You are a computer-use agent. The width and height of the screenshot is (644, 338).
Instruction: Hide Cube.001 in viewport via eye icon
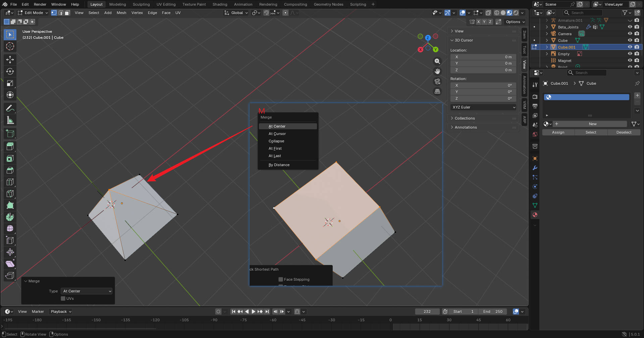pyautogui.click(x=630, y=47)
